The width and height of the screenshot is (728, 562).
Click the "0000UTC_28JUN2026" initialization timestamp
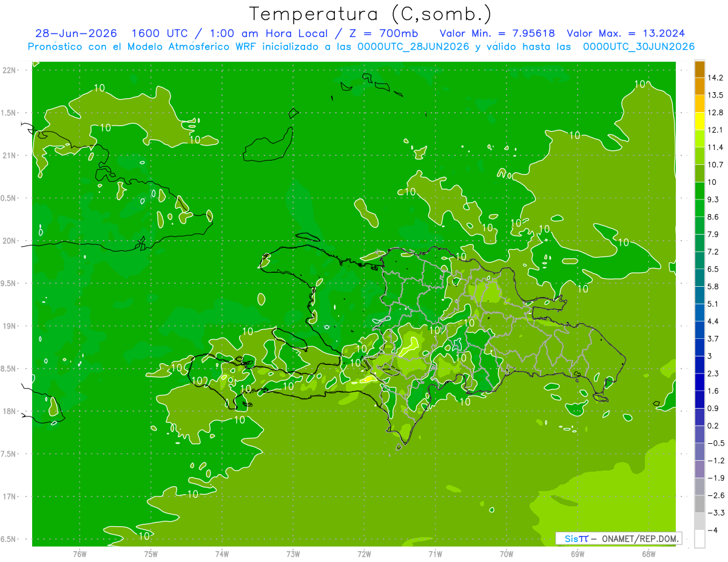pyautogui.click(x=413, y=47)
